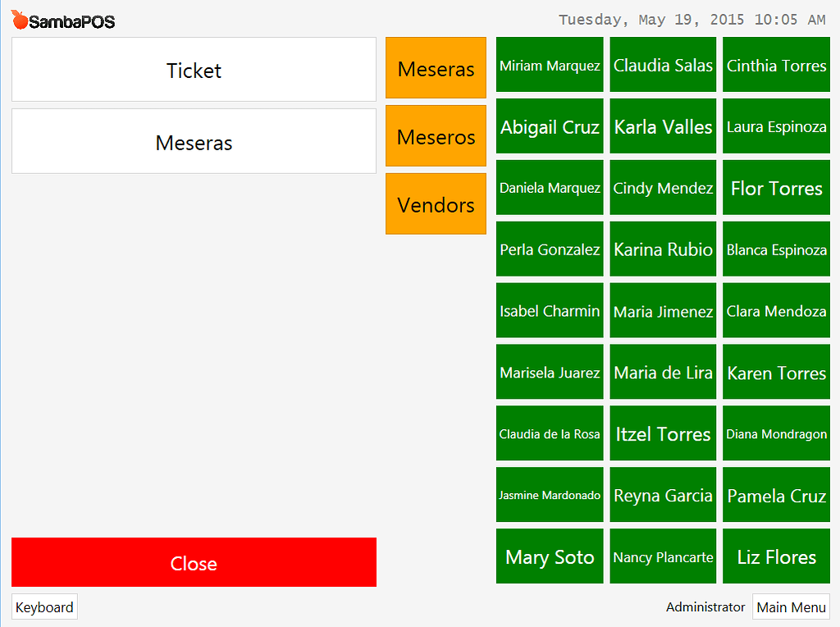Return to the Main Menu
This screenshot has height=627, width=840.
(x=790, y=606)
